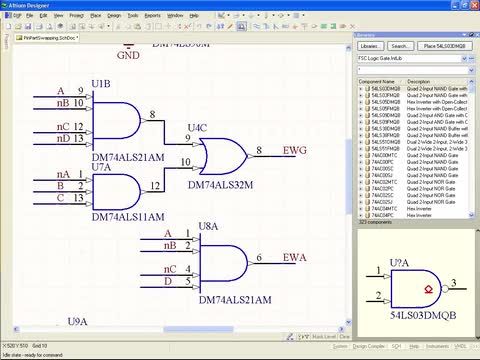This screenshot has width=480, height=360.
Task: Click the Print icon in toolbar
Action: coord(39,26)
